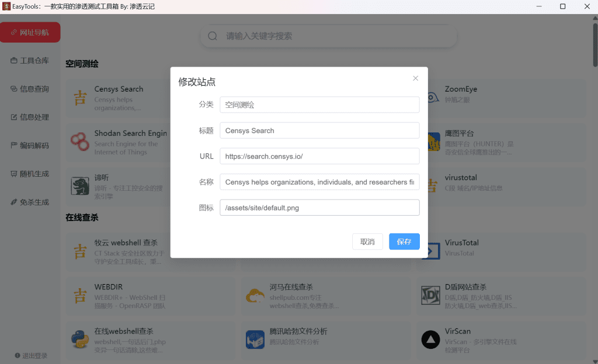The image size is (598, 364).
Task: Open the 网址导航 sidebar item
Action: (x=30, y=32)
